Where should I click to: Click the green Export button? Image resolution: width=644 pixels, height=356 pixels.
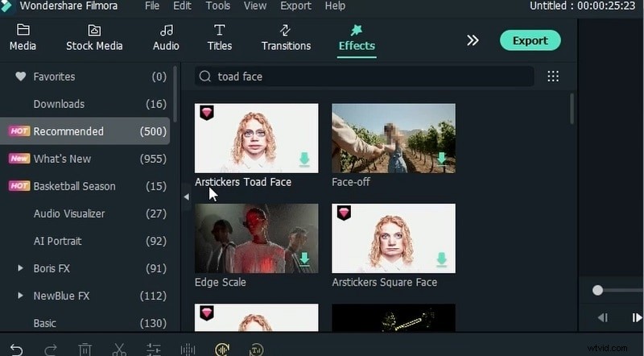pos(530,40)
